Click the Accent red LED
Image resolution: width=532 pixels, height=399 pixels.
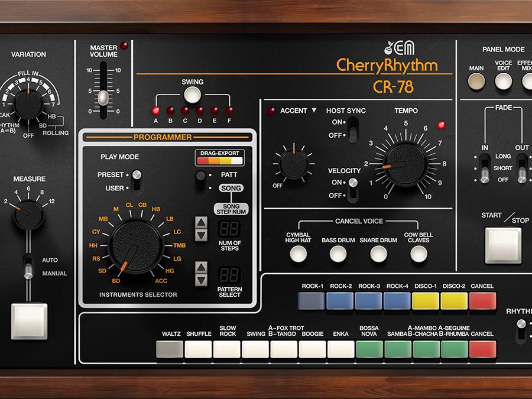[271, 111]
